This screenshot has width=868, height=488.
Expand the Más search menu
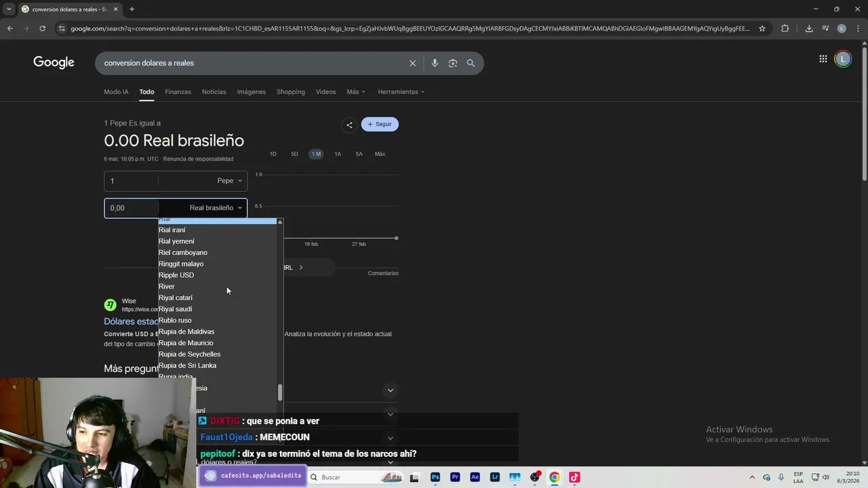[356, 91]
